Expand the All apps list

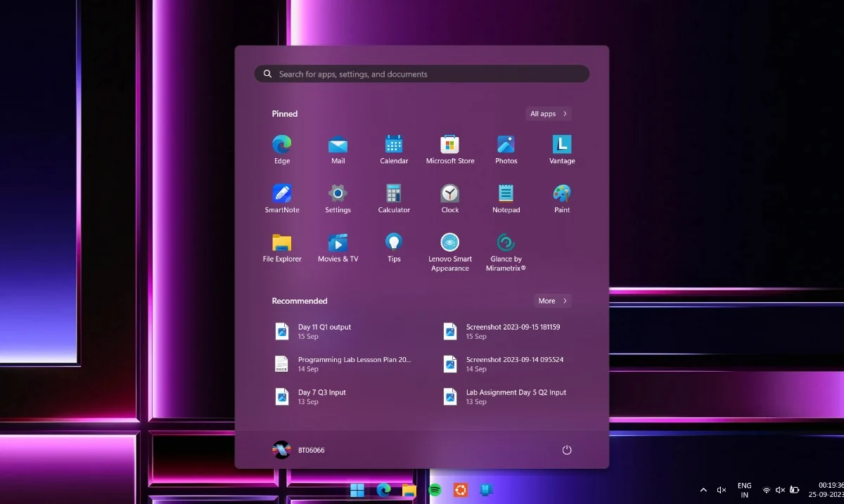(549, 114)
